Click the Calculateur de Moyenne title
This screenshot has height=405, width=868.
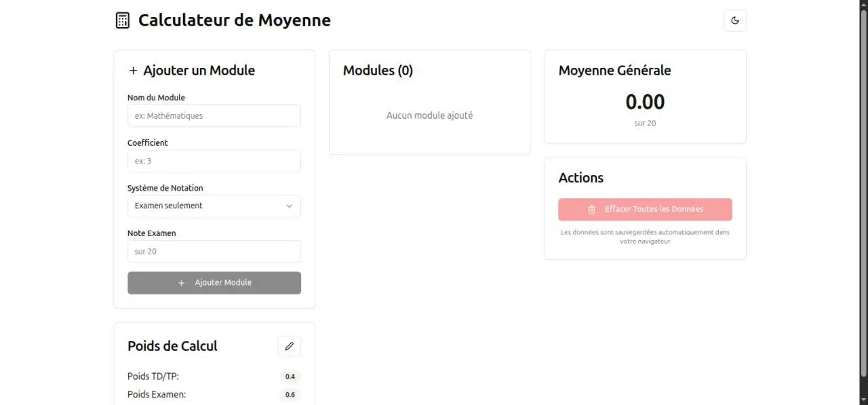coord(235,20)
